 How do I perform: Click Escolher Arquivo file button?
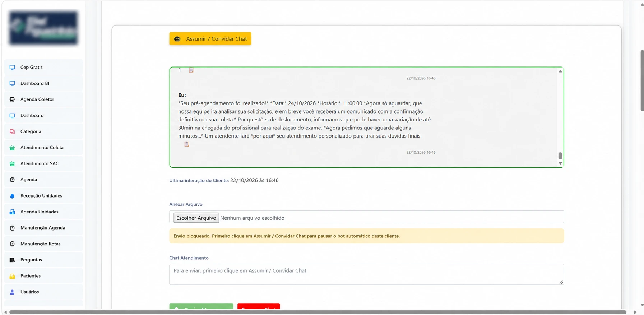coord(196,218)
